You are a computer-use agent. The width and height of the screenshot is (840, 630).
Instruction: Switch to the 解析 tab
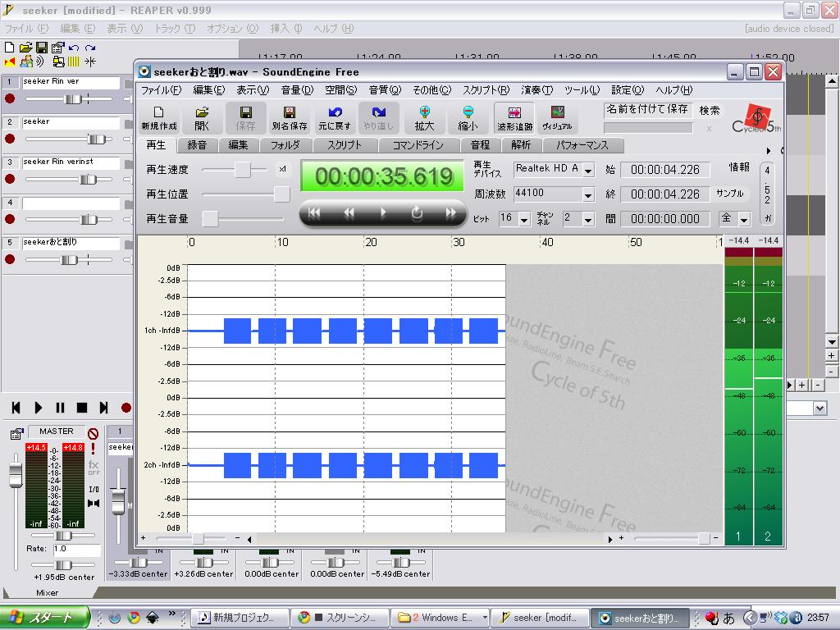[521, 145]
